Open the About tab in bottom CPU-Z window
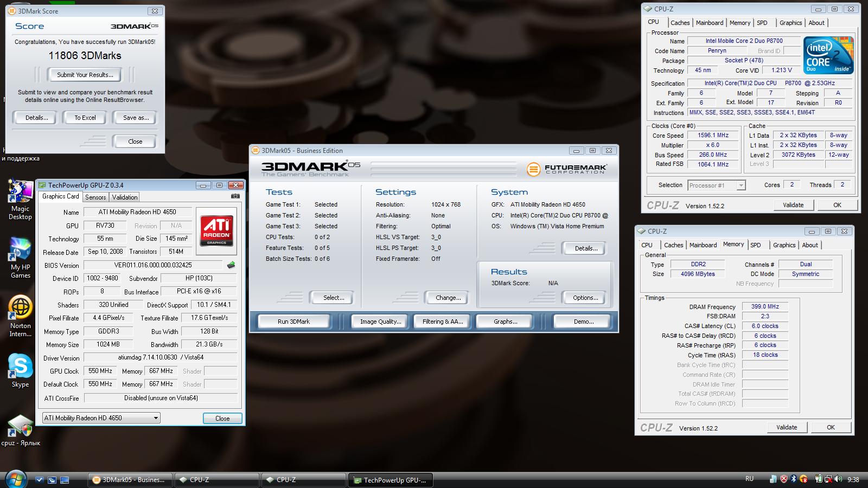 (810, 245)
